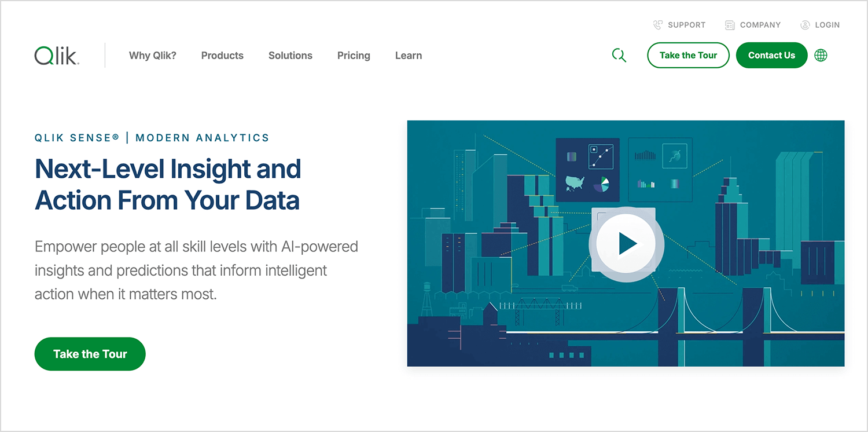Screen dimensions: 868x432
Task: Click the QLIK SENSE | MODERN ANALYTICS label
Action: 152,138
